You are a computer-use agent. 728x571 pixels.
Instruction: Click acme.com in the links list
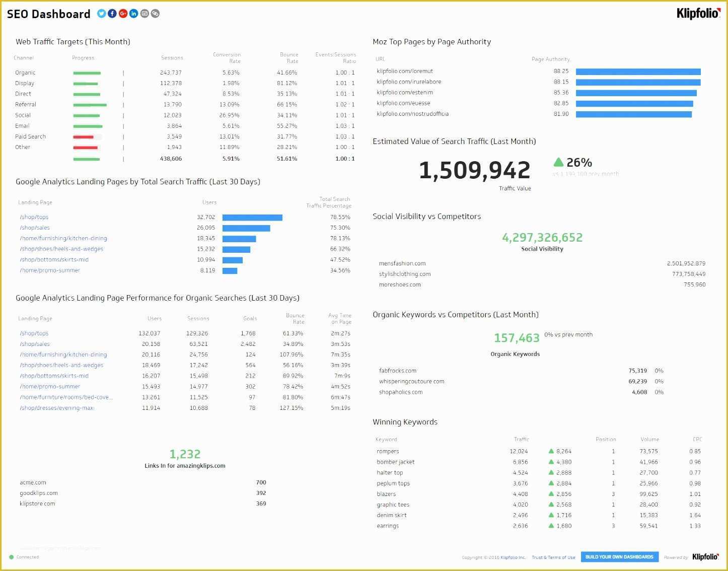coord(33,482)
